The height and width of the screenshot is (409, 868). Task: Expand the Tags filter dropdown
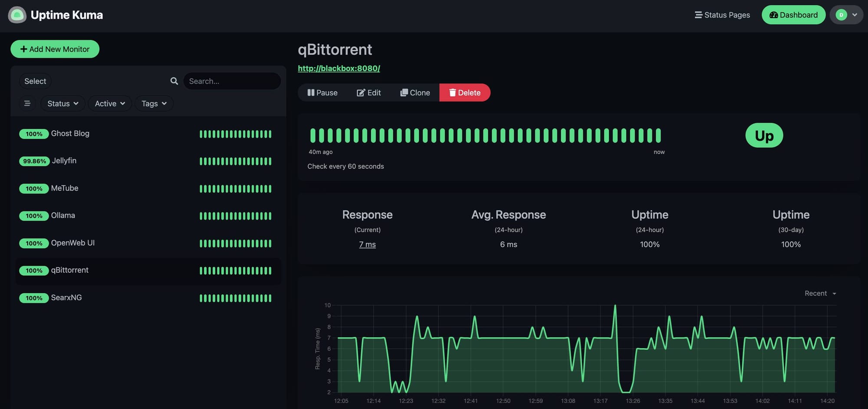tap(154, 103)
